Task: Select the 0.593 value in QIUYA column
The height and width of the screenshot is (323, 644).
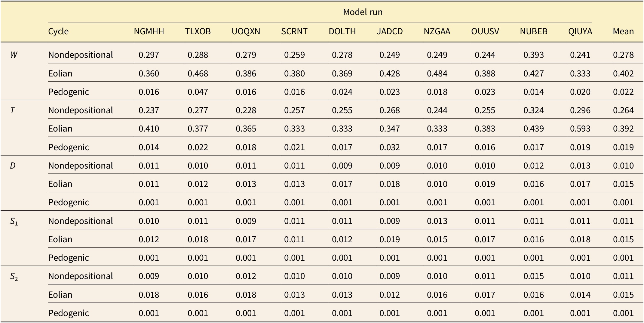Action: [580, 129]
